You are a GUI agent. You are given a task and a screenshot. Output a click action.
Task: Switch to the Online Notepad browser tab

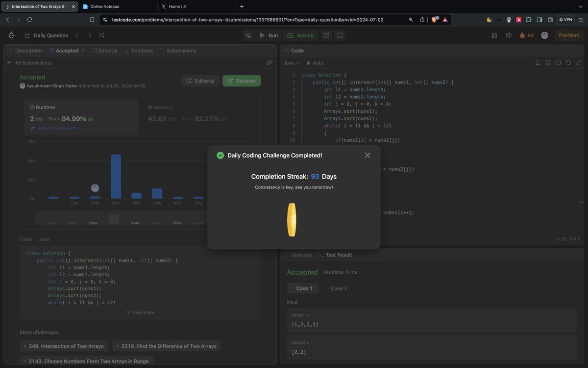tap(118, 6)
